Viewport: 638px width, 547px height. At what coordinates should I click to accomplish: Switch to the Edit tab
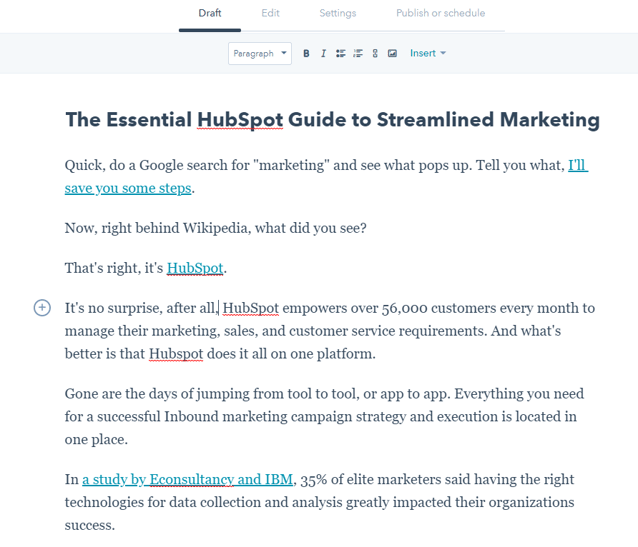[x=270, y=13]
